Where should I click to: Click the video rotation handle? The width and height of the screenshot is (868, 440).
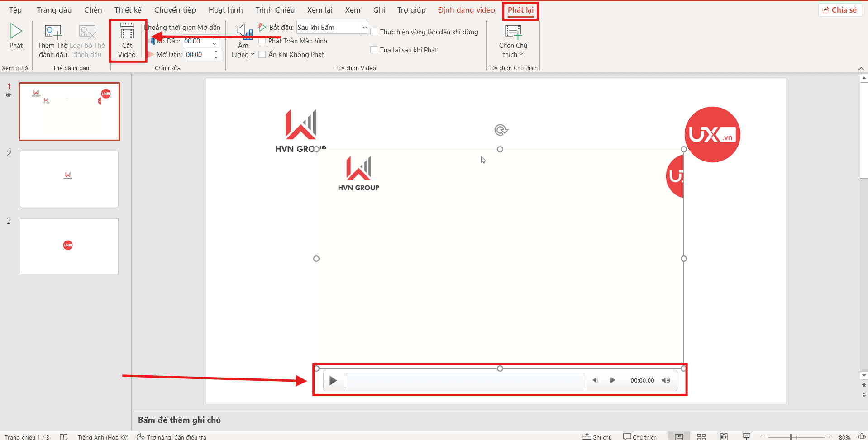[x=501, y=130]
